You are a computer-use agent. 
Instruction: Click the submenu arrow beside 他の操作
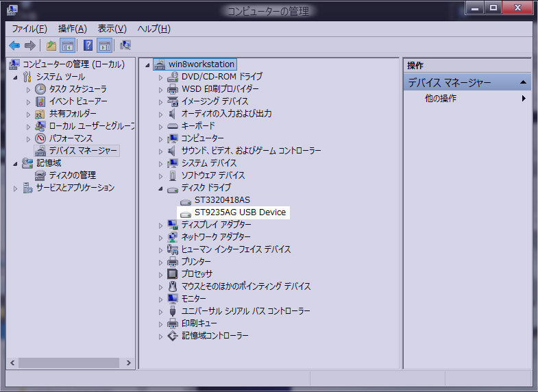point(524,99)
